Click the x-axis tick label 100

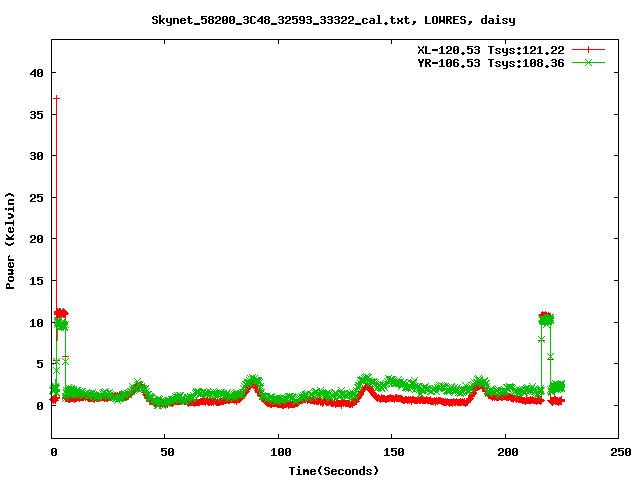[x=281, y=452]
